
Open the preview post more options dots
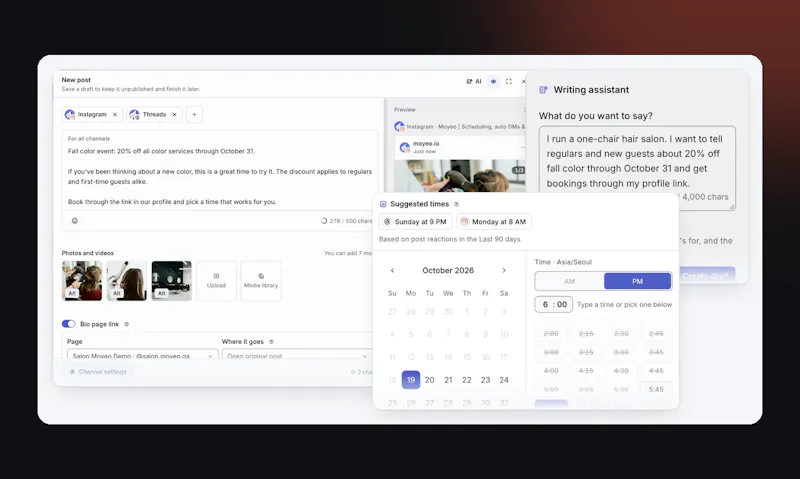click(x=522, y=147)
